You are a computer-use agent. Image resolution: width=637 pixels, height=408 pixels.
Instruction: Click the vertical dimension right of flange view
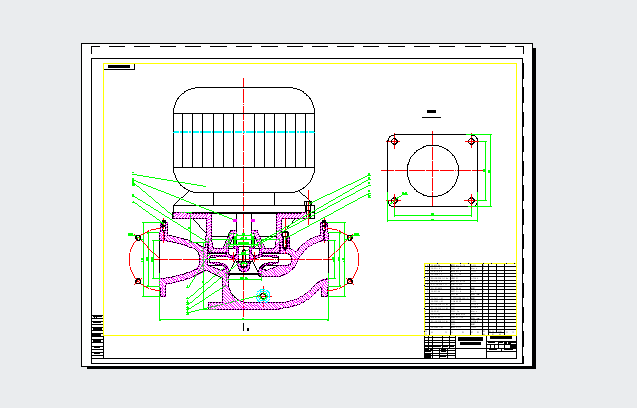(490, 171)
